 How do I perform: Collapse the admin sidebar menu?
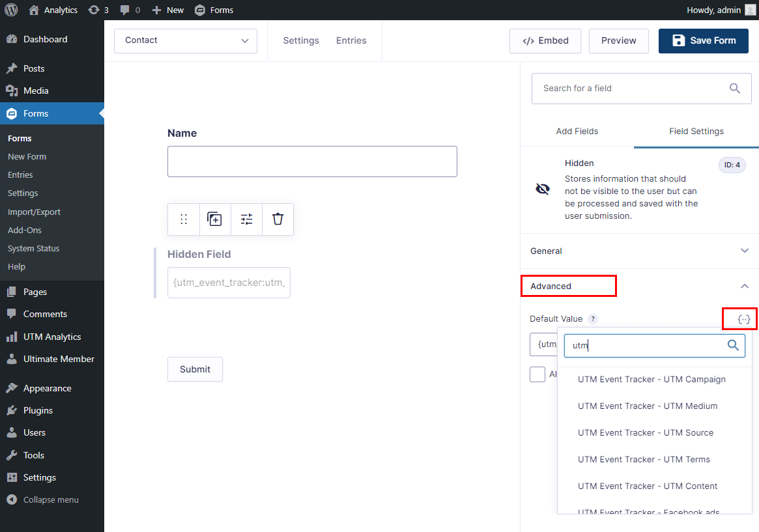tap(51, 499)
